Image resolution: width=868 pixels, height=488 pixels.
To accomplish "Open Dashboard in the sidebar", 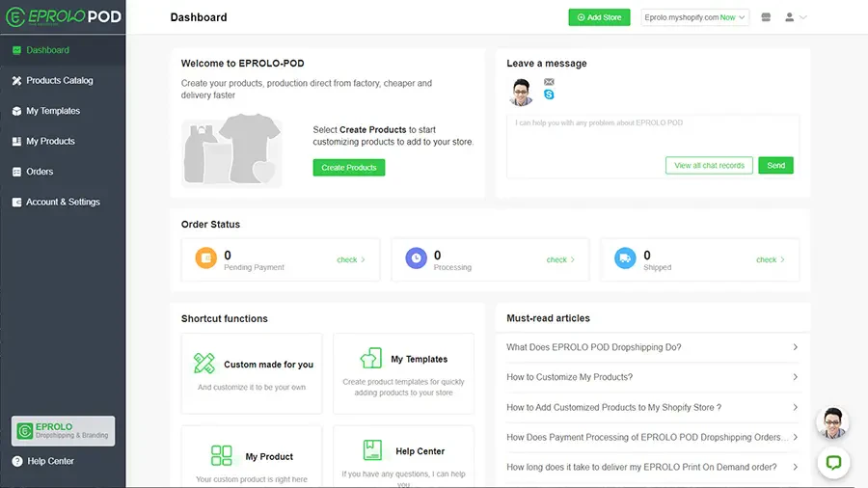I will 63,50.
